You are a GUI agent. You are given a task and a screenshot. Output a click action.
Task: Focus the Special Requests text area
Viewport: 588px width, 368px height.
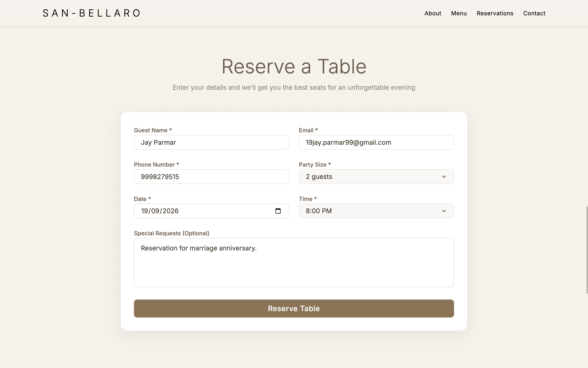pyautogui.click(x=294, y=263)
